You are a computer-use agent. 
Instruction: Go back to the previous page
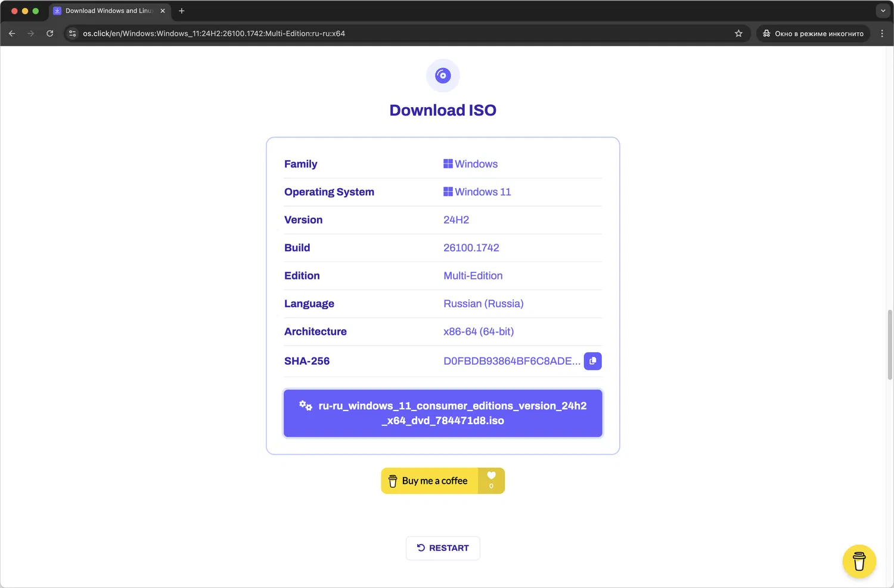coord(12,33)
